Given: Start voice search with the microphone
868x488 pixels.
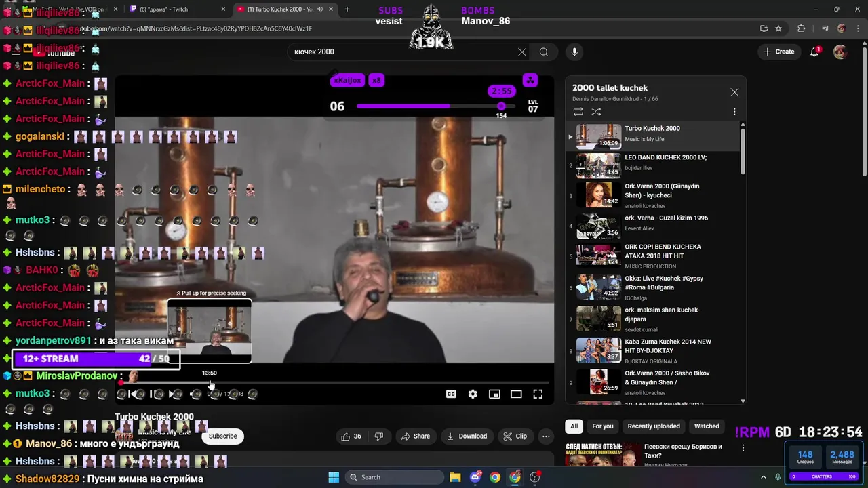Looking at the screenshot, I should (x=574, y=52).
